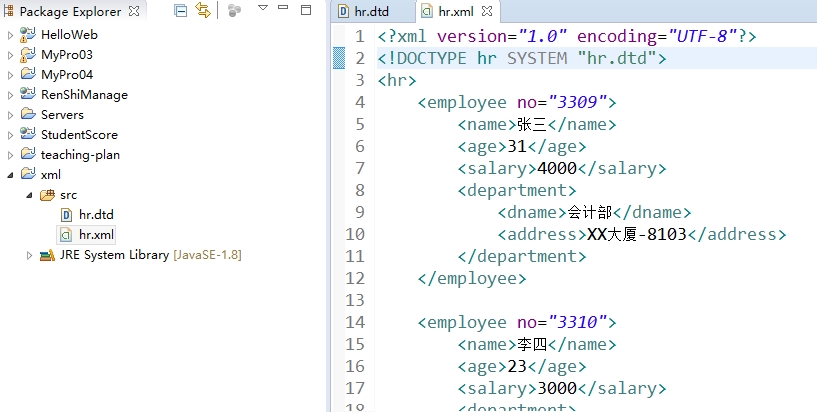Collapse the src folder node
This screenshot has width=817, height=412.
pos(29,195)
